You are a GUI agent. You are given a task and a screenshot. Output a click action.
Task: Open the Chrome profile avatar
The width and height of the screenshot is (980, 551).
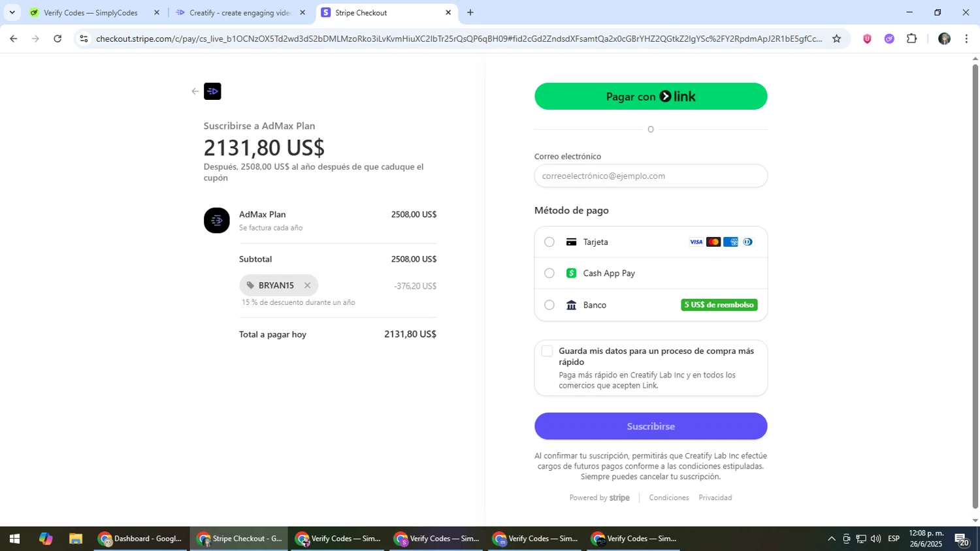click(944, 39)
